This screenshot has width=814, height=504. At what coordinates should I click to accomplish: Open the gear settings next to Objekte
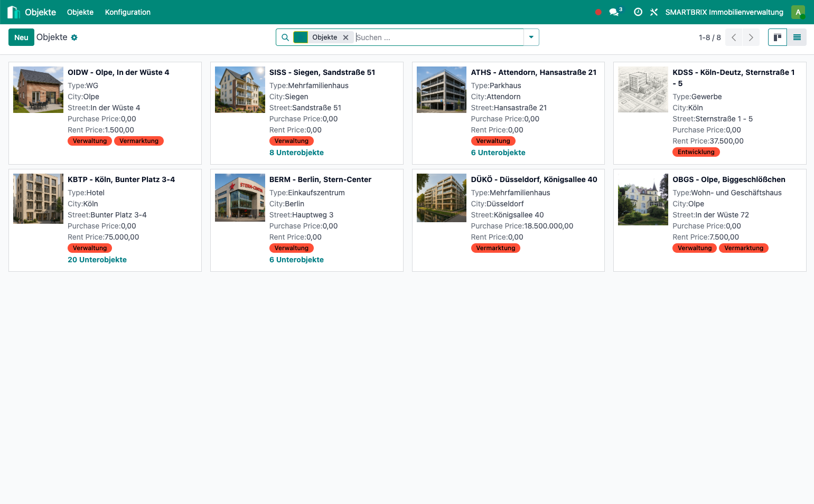pos(74,37)
